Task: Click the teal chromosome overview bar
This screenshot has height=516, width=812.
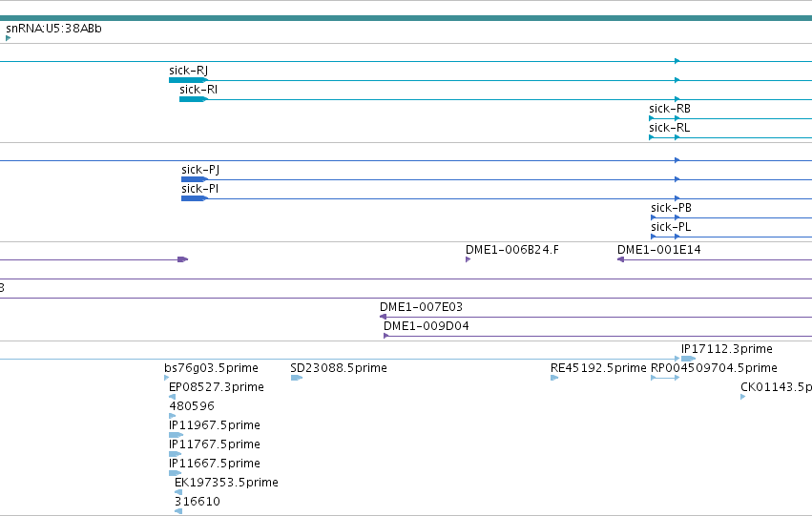Action: [x=406, y=18]
